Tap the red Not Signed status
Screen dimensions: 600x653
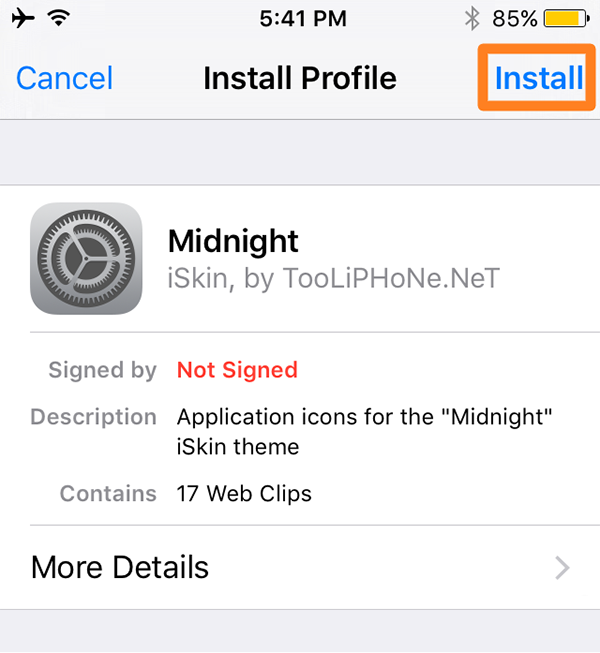pos(237,370)
